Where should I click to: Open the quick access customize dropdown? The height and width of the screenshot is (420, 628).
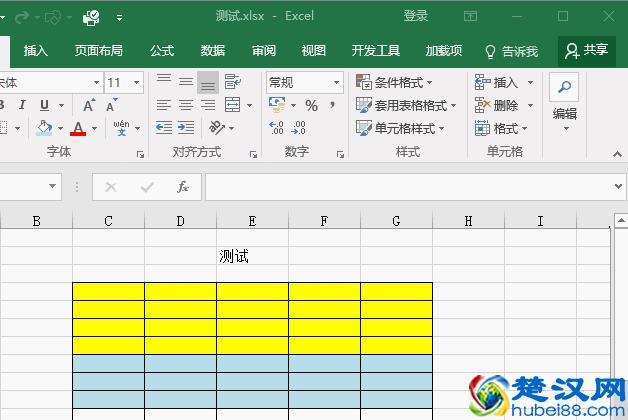(119, 17)
